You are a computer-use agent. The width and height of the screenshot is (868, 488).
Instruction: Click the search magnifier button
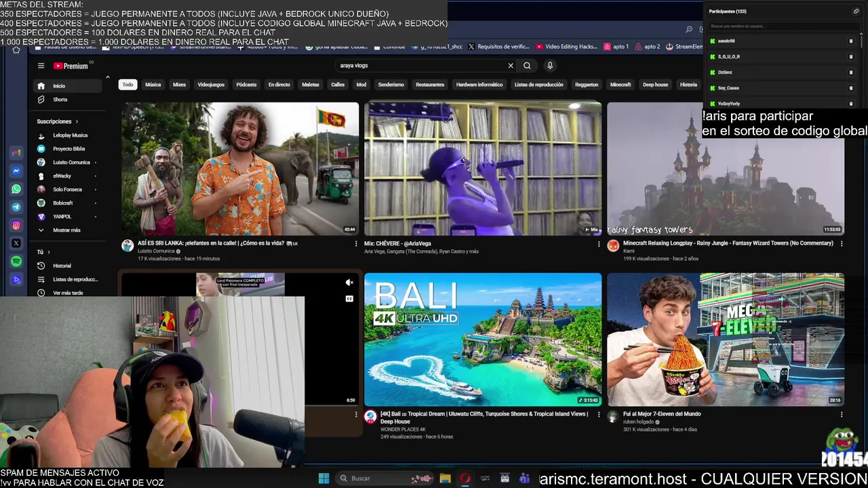pos(527,66)
